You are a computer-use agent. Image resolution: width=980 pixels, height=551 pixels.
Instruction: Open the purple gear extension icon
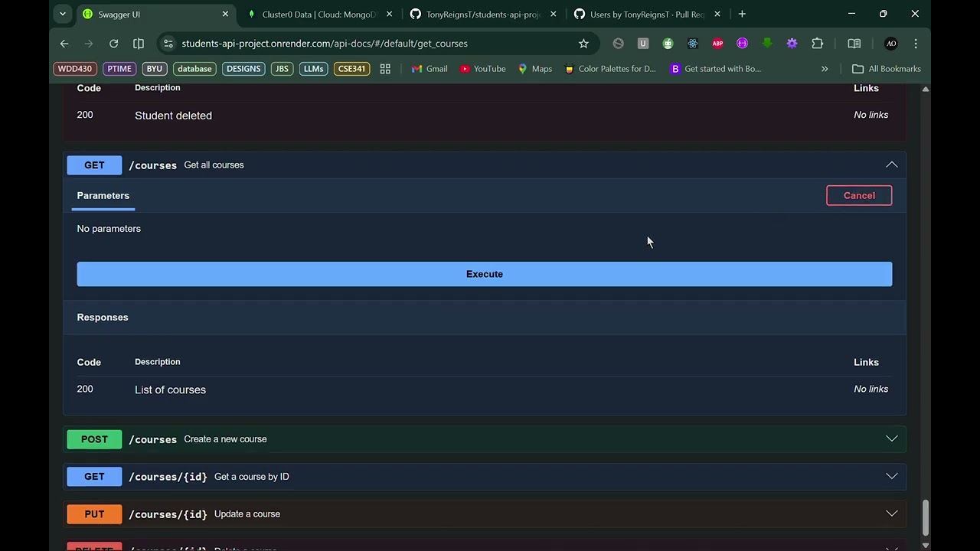click(x=792, y=44)
